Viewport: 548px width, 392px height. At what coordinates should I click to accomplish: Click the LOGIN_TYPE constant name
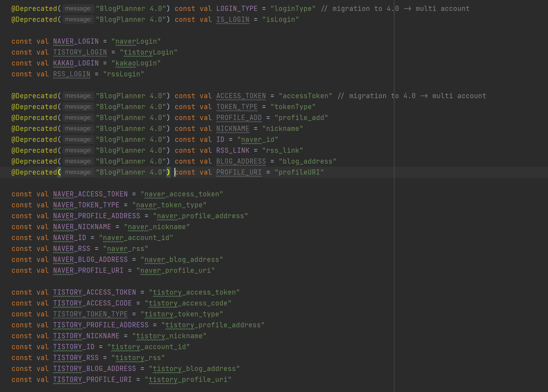tap(237, 9)
